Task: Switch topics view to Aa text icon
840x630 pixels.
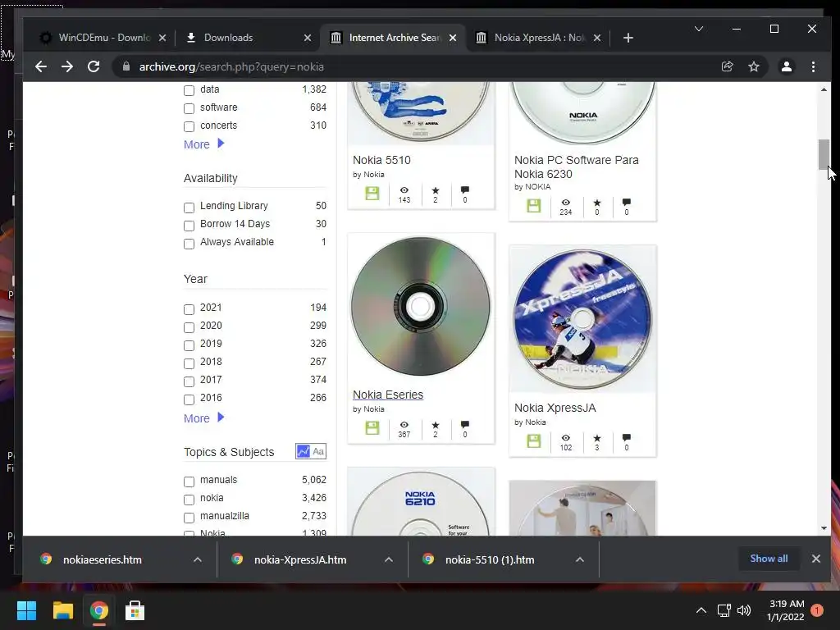Action: (x=318, y=451)
